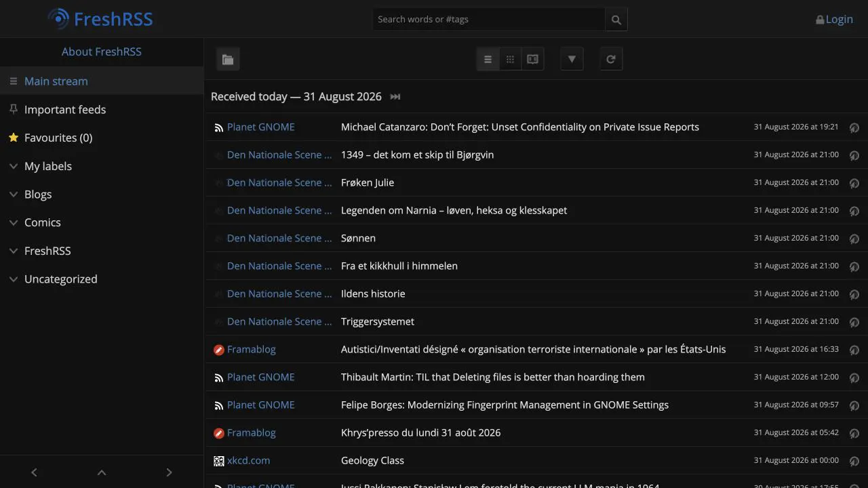Viewport: 868px width, 488px height.
Task: Open article 1349 – det kom et skip til Bjørgvin
Action: [x=417, y=155]
